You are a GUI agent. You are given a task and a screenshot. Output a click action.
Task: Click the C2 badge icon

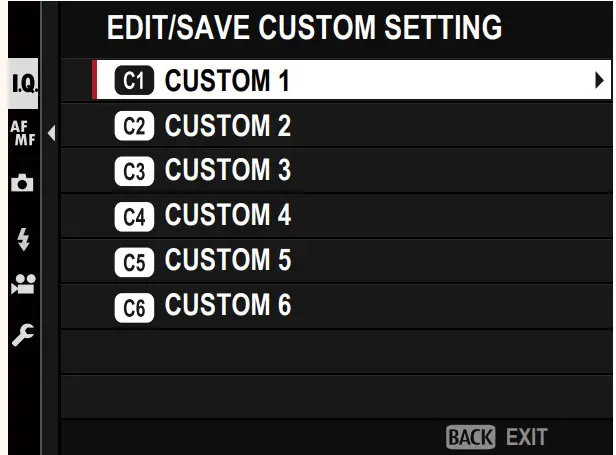point(134,127)
